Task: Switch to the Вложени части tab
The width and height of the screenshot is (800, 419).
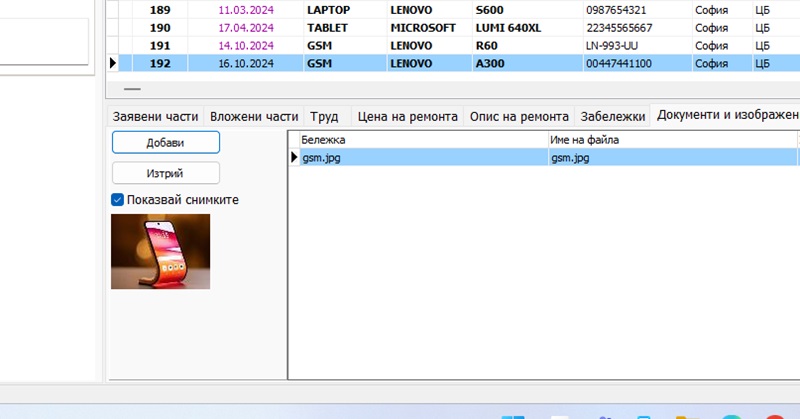Action: coord(254,116)
